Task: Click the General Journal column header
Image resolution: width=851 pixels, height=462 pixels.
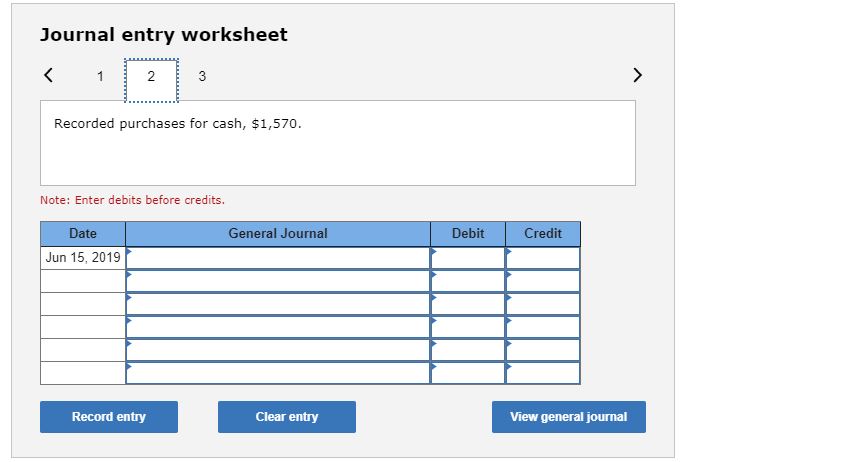Action: (278, 233)
